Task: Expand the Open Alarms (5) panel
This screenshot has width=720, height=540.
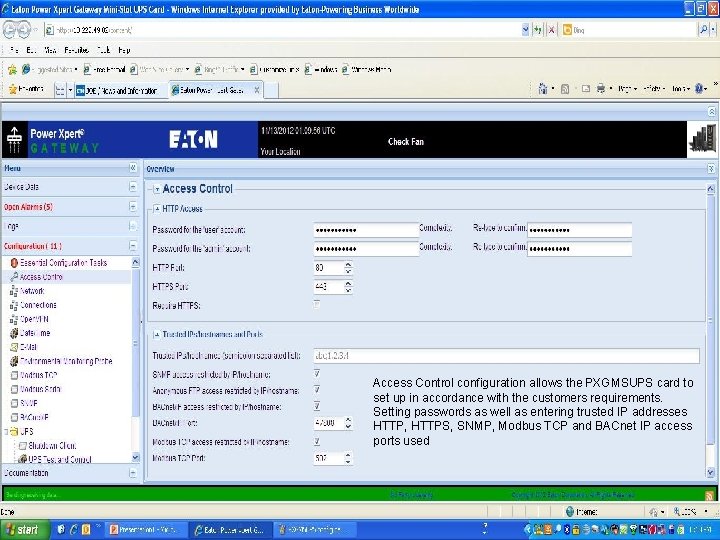Action: 133,207
